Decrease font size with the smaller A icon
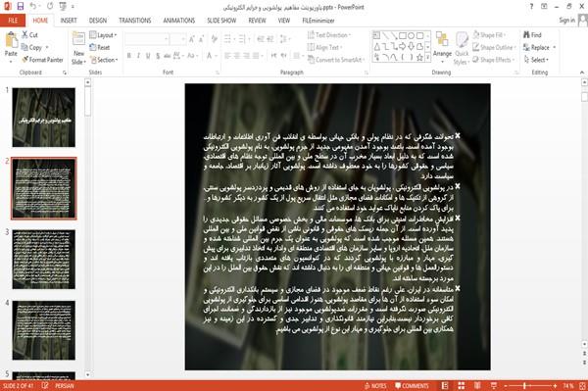This screenshot has width=588, height=391. click(x=201, y=39)
